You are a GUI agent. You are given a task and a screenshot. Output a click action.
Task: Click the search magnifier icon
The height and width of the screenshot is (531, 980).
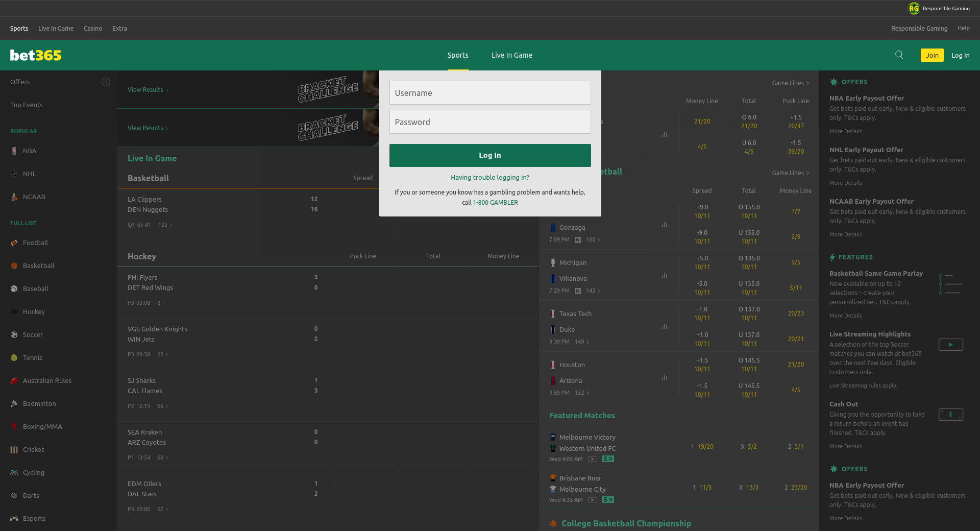[899, 55]
